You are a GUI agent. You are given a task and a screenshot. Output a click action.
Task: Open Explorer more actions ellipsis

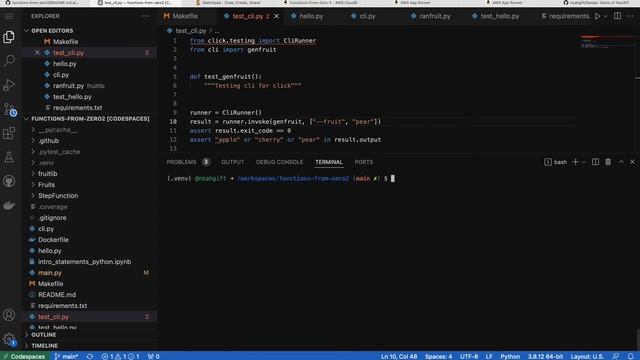[x=145, y=16]
